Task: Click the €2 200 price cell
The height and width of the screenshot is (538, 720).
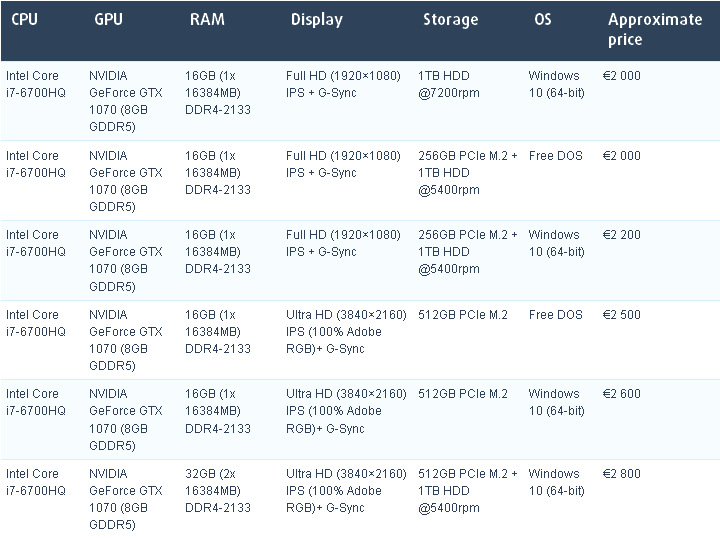Action: 622,235
